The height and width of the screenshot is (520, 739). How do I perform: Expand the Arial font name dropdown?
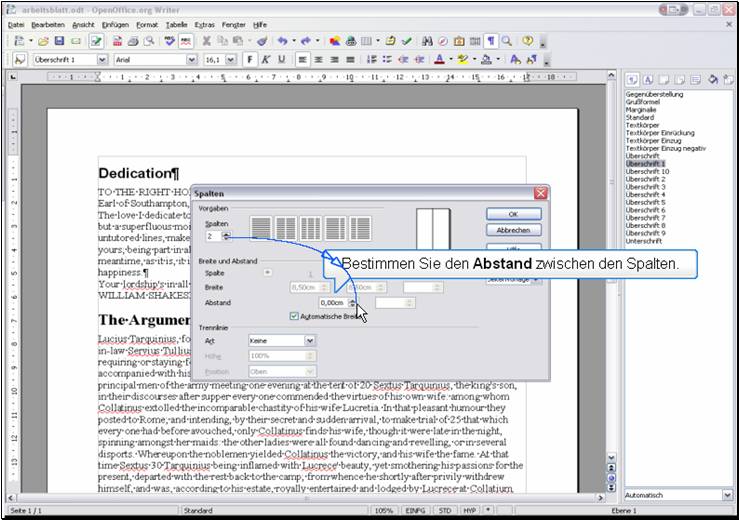coord(192,60)
